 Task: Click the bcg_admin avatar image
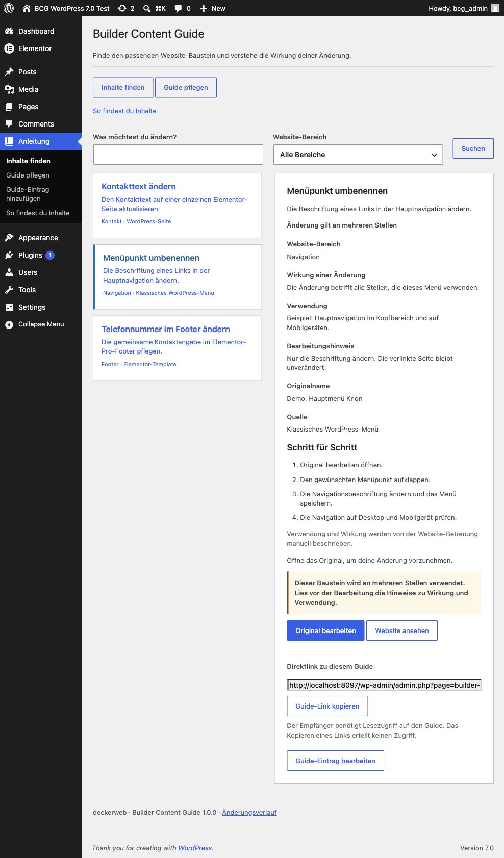495,8
